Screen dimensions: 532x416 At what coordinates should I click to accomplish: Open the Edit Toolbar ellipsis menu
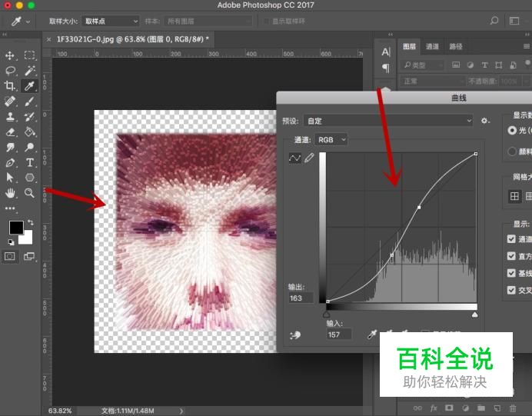(10, 208)
